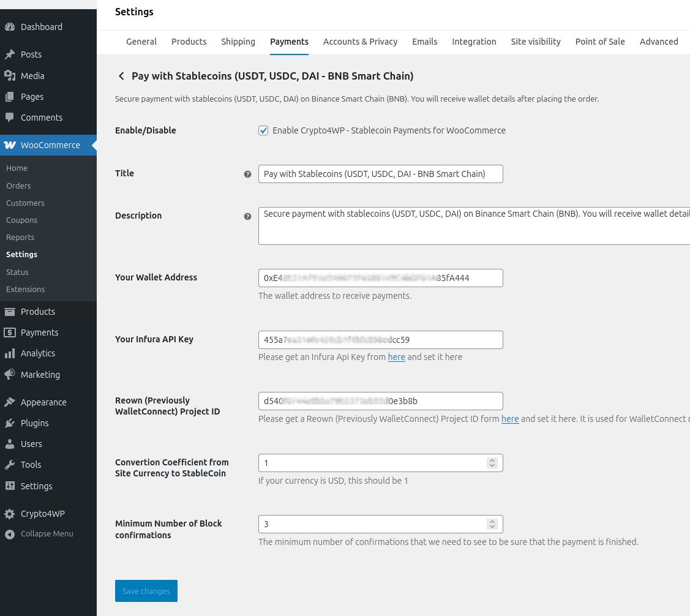
Task: Open WooCommerce Settings submenu item
Action: pos(21,254)
